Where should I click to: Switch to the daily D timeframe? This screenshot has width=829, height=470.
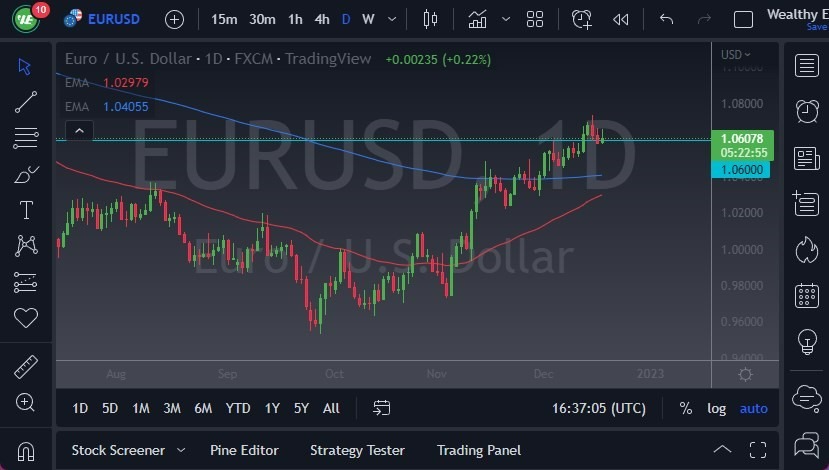pos(346,20)
